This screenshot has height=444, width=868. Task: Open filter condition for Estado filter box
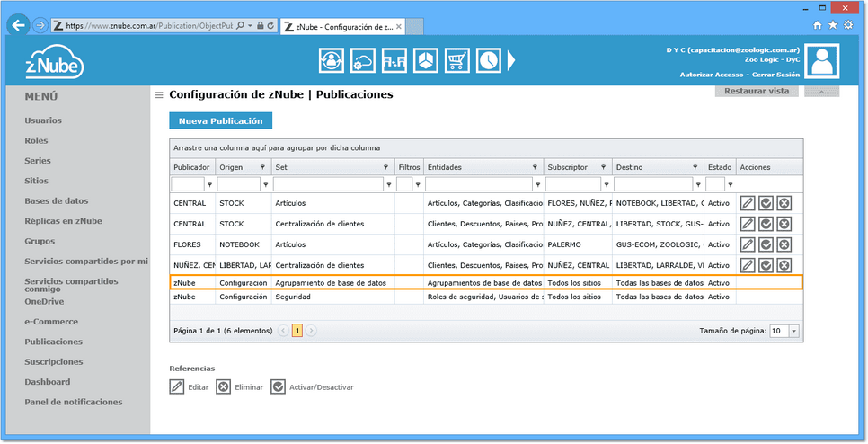731,185
